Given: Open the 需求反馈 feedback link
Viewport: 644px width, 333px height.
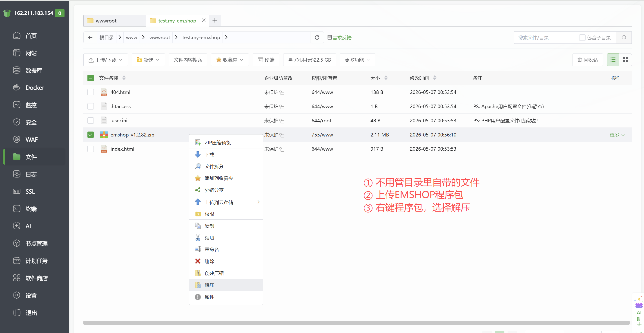Looking at the screenshot, I should click(x=339, y=38).
